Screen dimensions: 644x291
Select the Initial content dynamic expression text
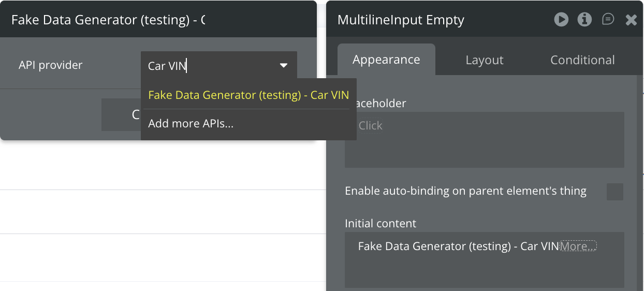[458, 246]
